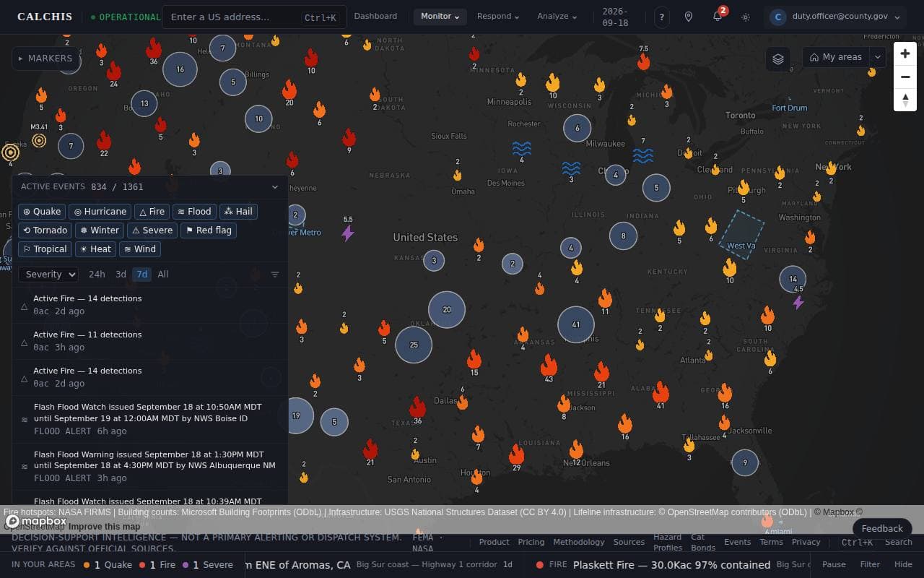Click the Mapbox logo
Viewport: 924px width, 578px height.
(x=36, y=521)
